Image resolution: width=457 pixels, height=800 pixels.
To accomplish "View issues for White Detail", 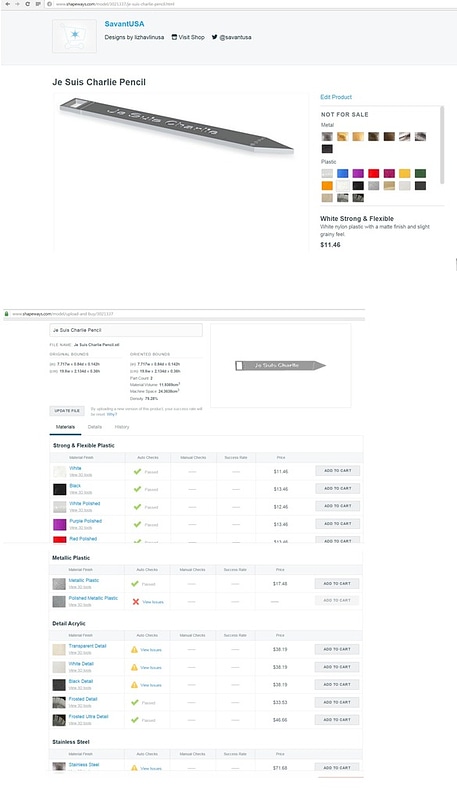I will pyautogui.click(x=151, y=667).
